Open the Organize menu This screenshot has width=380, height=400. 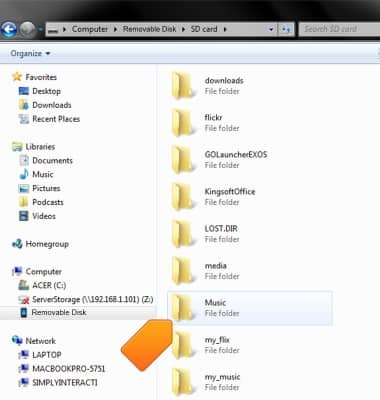30,53
